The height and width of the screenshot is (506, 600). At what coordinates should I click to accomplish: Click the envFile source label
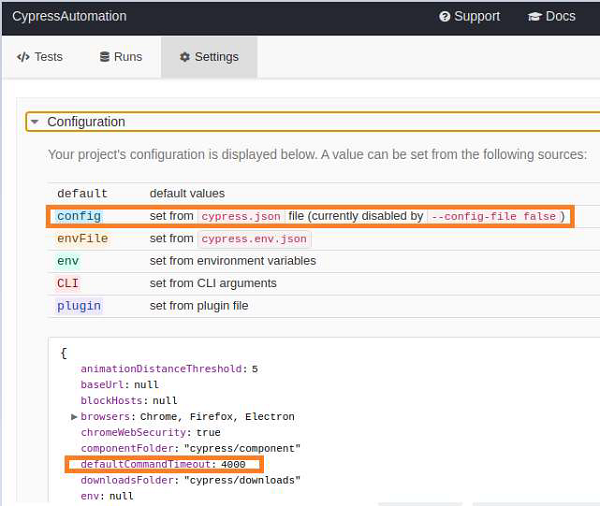[x=82, y=239]
